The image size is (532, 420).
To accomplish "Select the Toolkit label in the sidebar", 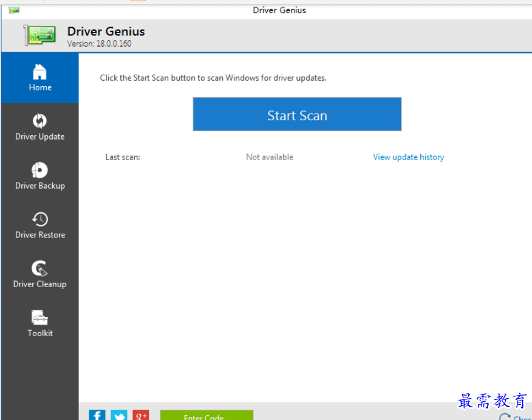I will click(40, 333).
